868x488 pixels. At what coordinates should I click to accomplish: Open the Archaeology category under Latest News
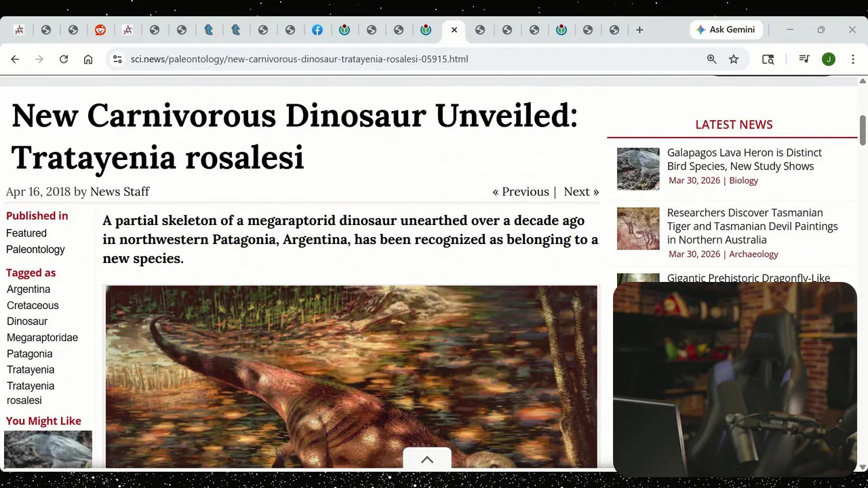(x=753, y=254)
